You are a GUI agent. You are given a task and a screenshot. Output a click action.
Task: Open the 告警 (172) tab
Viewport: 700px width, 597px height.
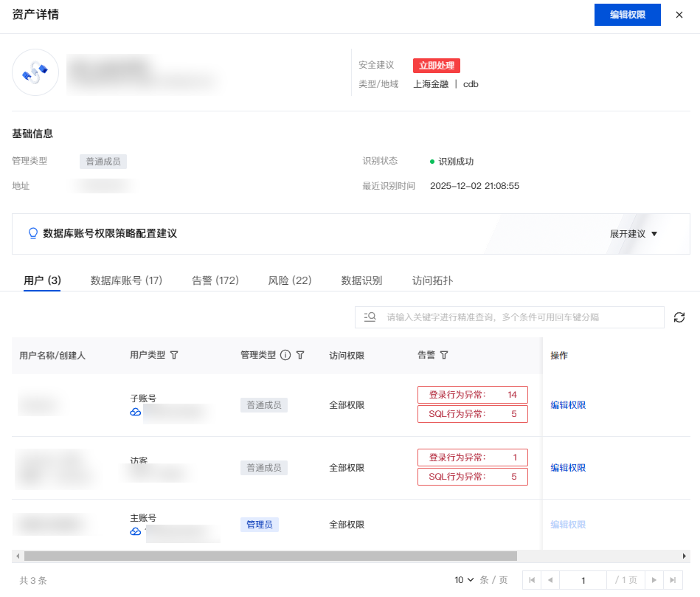215,280
